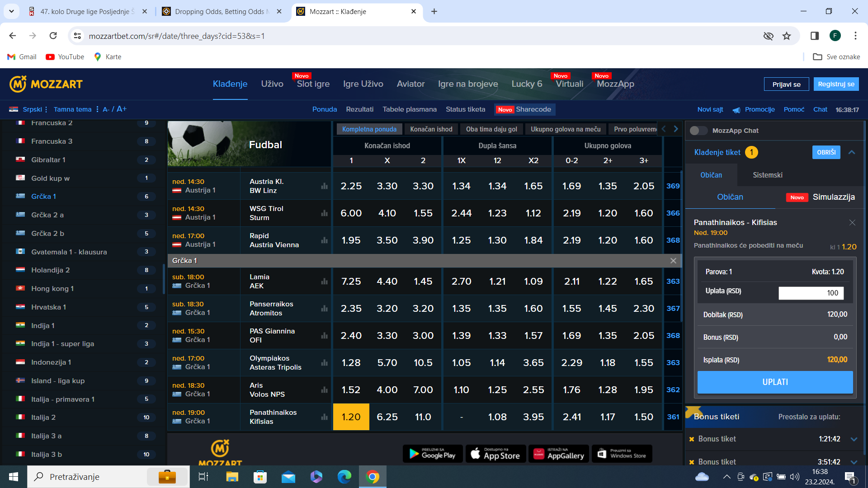Switch to Sistemski ticket tab
868x488 pixels.
pos(767,175)
